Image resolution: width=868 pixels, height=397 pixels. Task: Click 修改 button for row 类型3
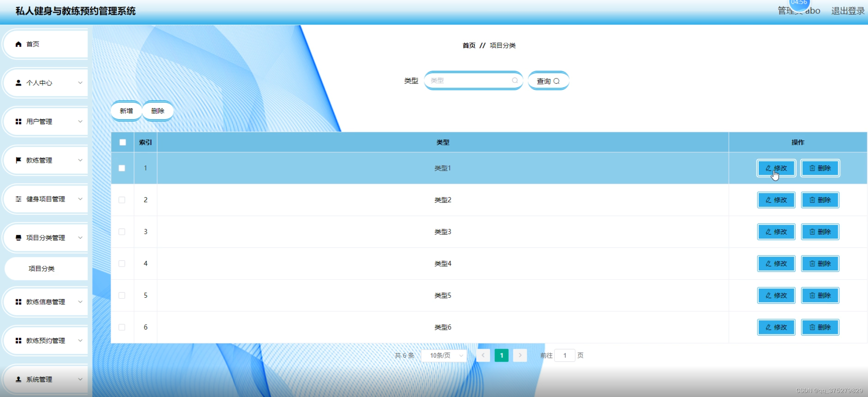[x=776, y=232]
